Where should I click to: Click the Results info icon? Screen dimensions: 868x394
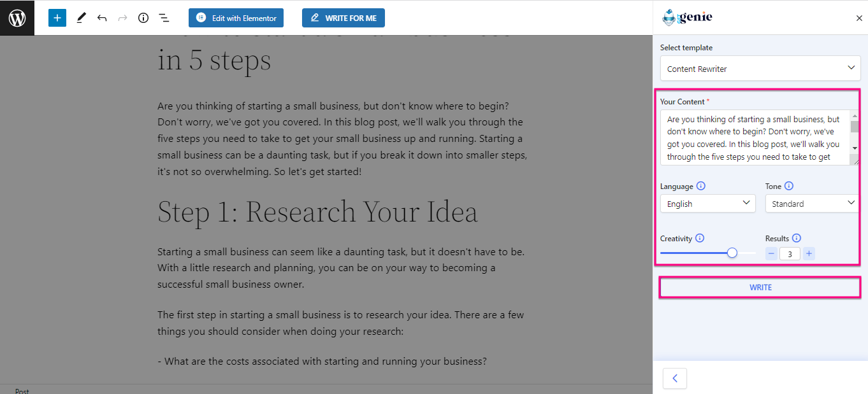click(x=797, y=238)
